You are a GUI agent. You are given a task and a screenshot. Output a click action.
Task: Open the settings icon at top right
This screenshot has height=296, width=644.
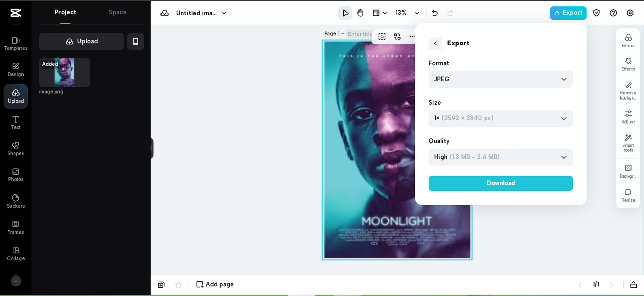coord(630,13)
